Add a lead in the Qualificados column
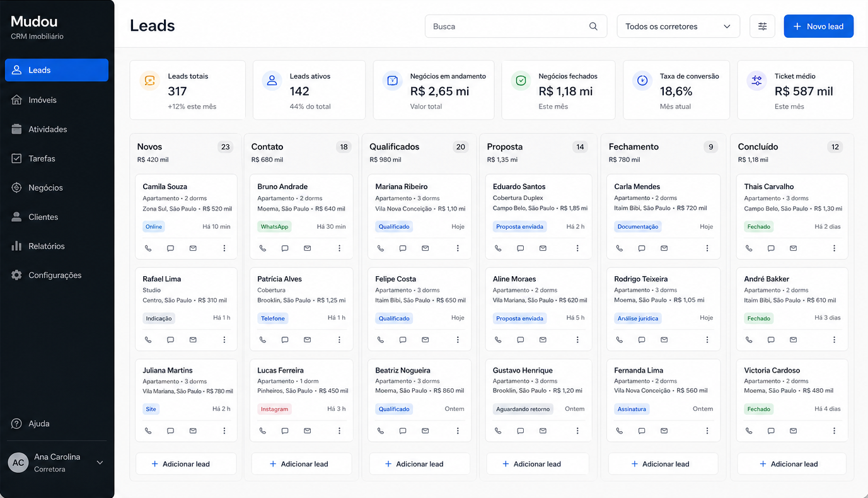 [x=420, y=464]
